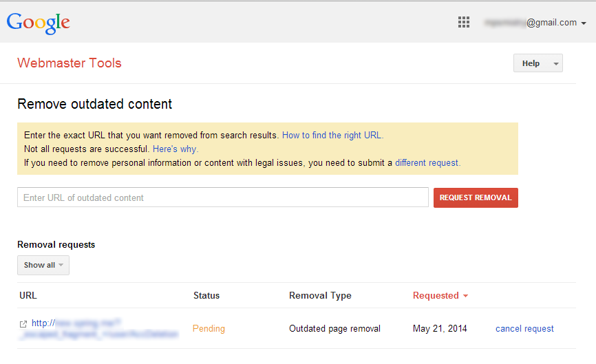The height and width of the screenshot is (364, 596).
Task: Expand the Gmail account dropdown
Action: coord(584,23)
